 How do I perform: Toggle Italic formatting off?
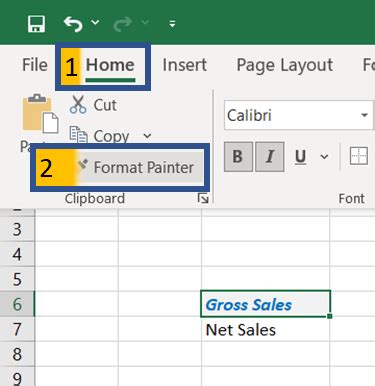(x=270, y=156)
